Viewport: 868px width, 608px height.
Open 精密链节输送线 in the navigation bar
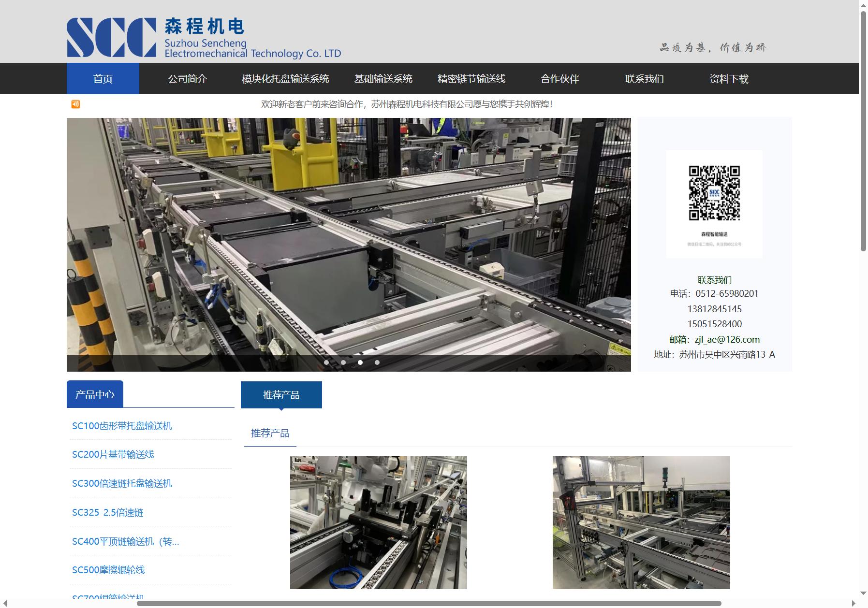pyautogui.click(x=471, y=79)
